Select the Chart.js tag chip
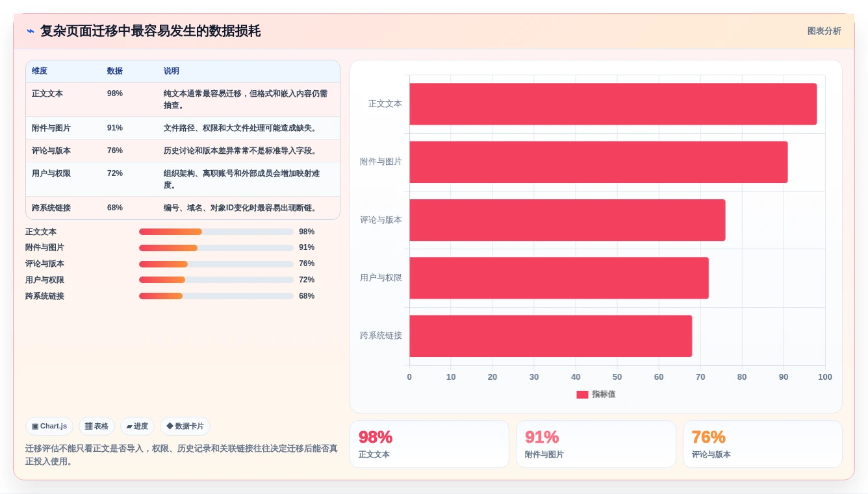Image resolution: width=868 pixels, height=494 pixels. click(49, 426)
